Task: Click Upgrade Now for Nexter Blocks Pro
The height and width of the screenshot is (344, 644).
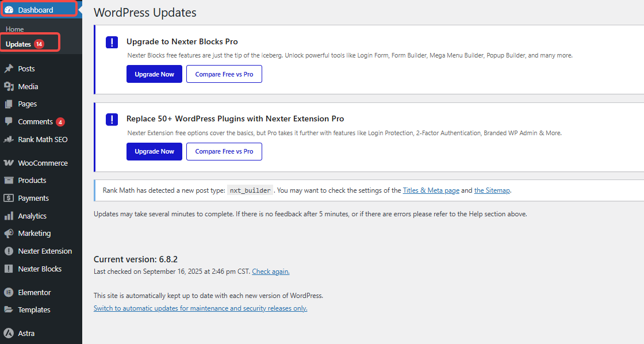Action: [x=154, y=74]
